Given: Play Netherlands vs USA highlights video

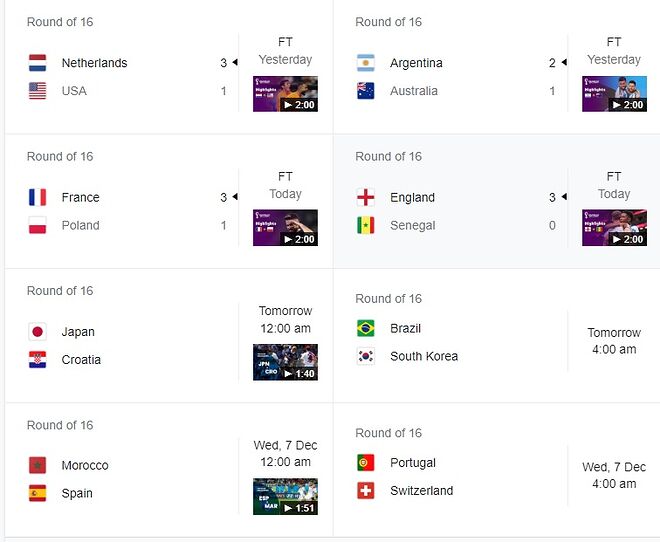Looking at the screenshot, I should click(285, 94).
